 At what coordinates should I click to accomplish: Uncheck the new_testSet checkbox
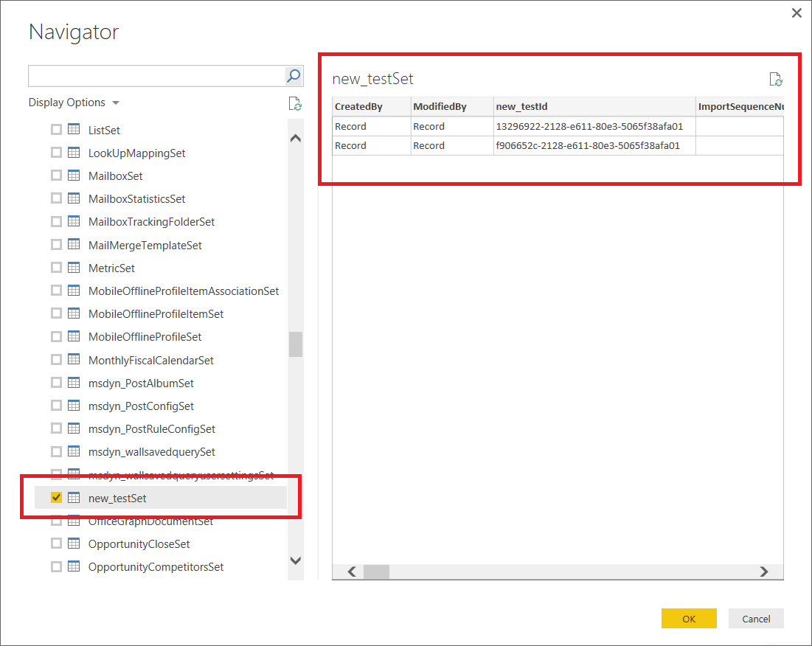56,499
